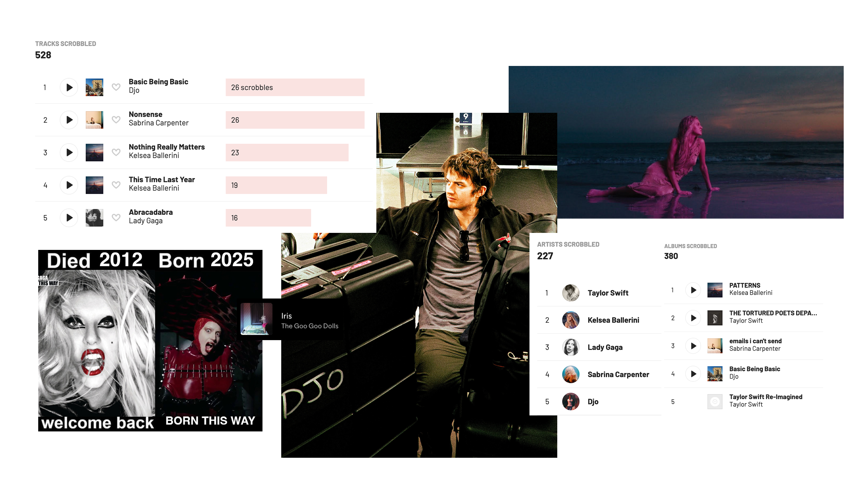Toggle heart on Abracadabra track

(116, 218)
